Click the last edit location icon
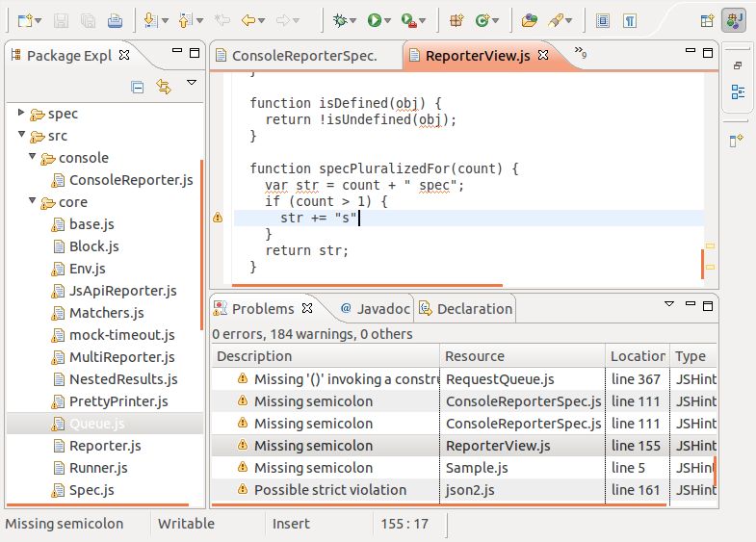756x542 pixels. click(x=222, y=20)
